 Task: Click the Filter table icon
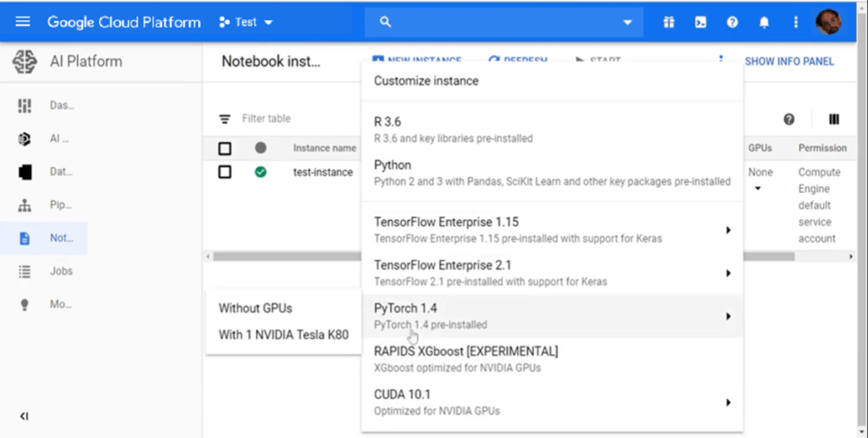tap(225, 119)
